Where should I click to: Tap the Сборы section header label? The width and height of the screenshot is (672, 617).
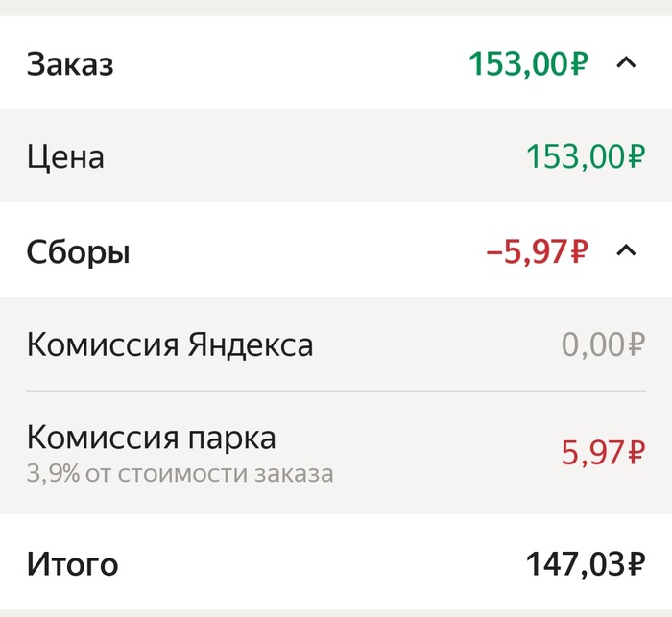(78, 252)
